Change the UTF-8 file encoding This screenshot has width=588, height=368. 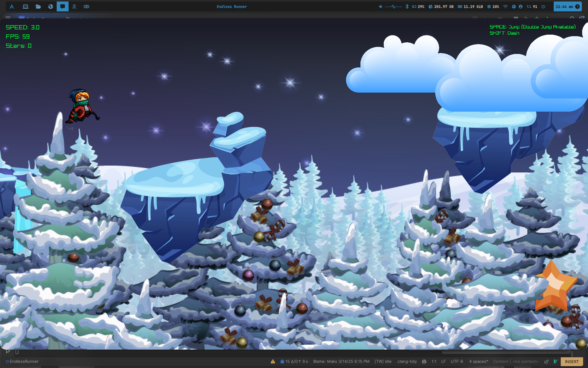pyautogui.click(x=457, y=362)
